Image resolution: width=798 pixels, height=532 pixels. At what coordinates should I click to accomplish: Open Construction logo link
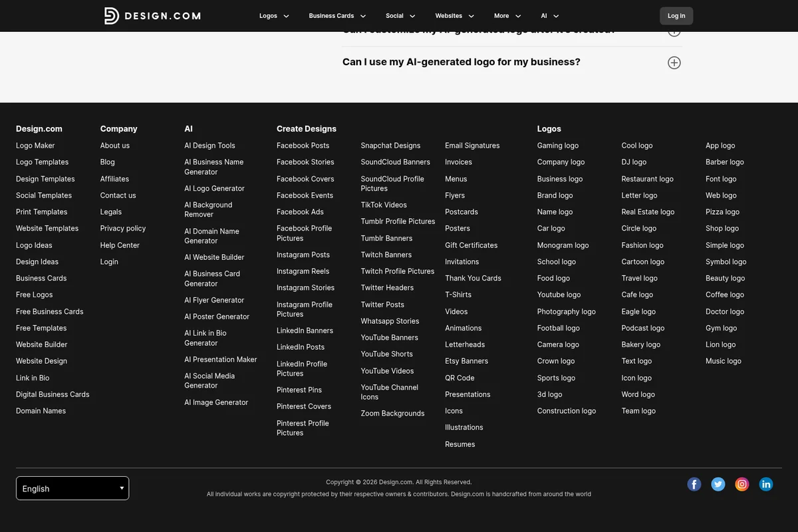tap(567, 411)
